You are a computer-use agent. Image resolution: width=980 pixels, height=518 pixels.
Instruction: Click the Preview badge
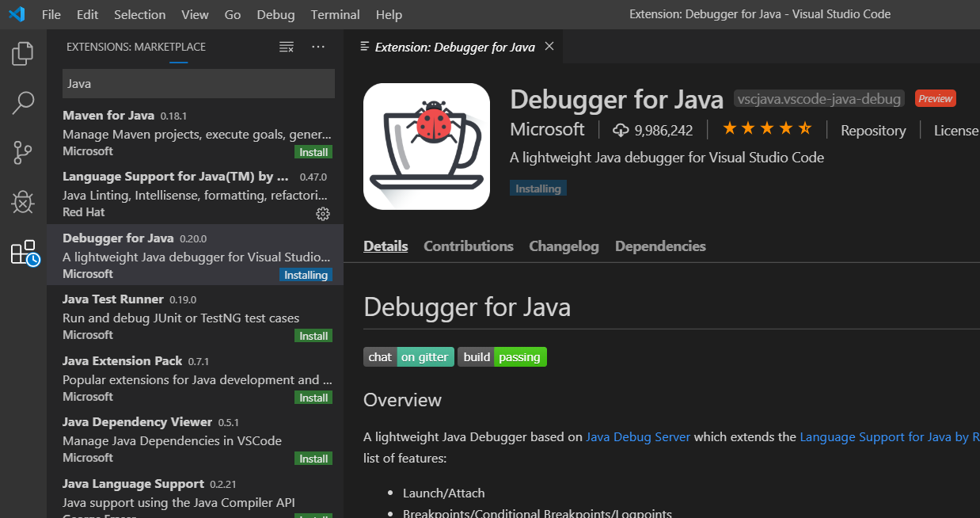coord(936,99)
